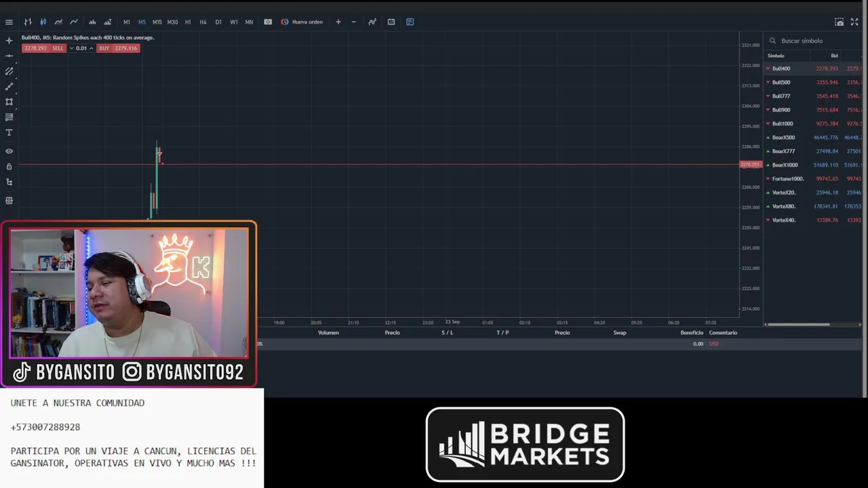Toggle the market watch panel icon

click(x=410, y=22)
